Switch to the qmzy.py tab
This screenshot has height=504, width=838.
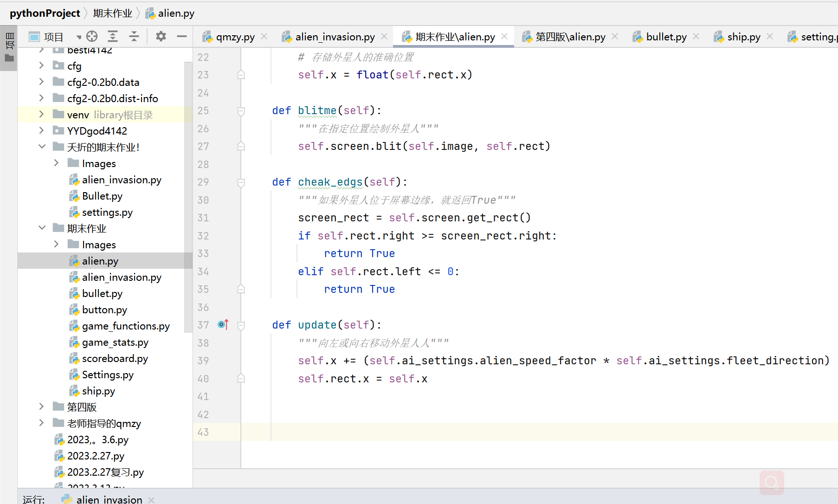[235, 37]
